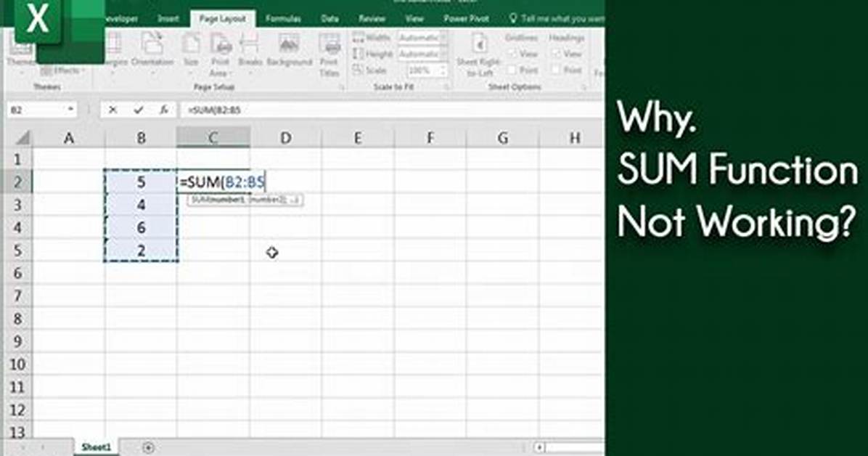Open Sheet Options dialog launcher

584,87
